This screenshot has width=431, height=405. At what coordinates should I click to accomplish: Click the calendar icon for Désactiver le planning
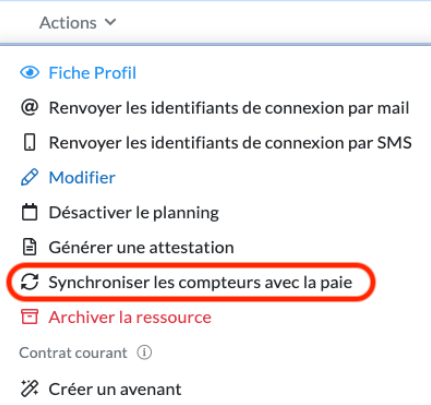click(x=30, y=212)
